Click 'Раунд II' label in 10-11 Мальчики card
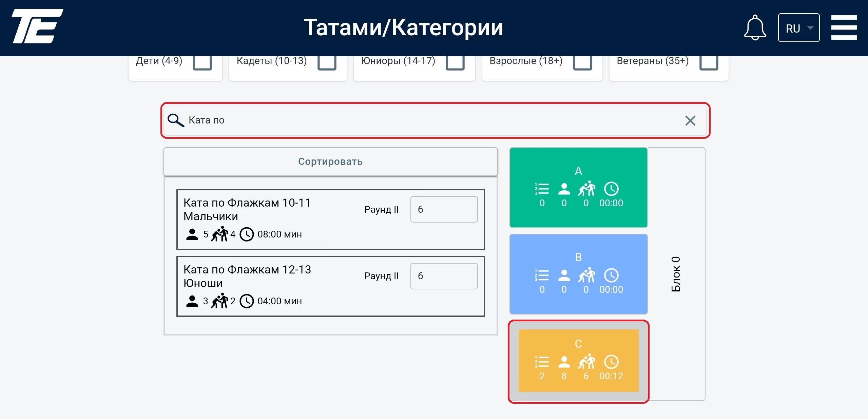 (381, 210)
